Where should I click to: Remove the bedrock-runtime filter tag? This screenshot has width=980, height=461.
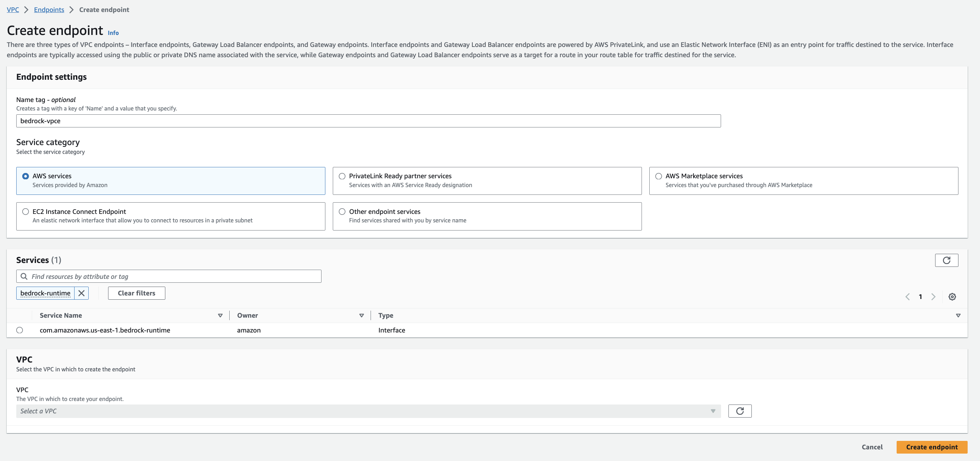(x=81, y=293)
